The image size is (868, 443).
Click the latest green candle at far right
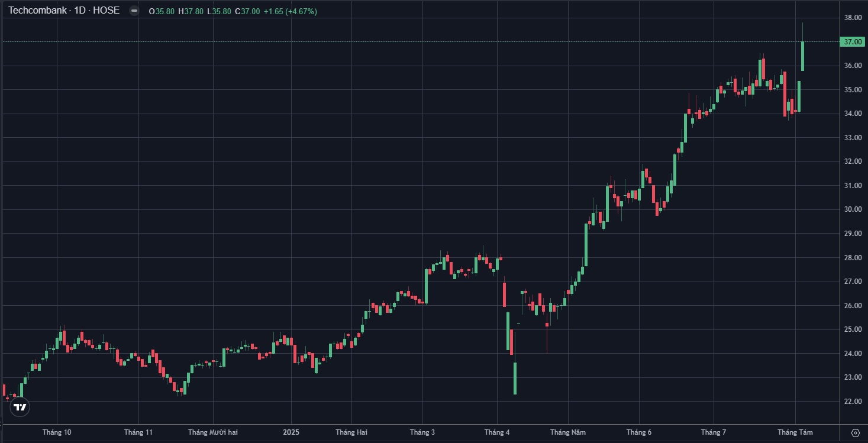[x=802, y=56]
